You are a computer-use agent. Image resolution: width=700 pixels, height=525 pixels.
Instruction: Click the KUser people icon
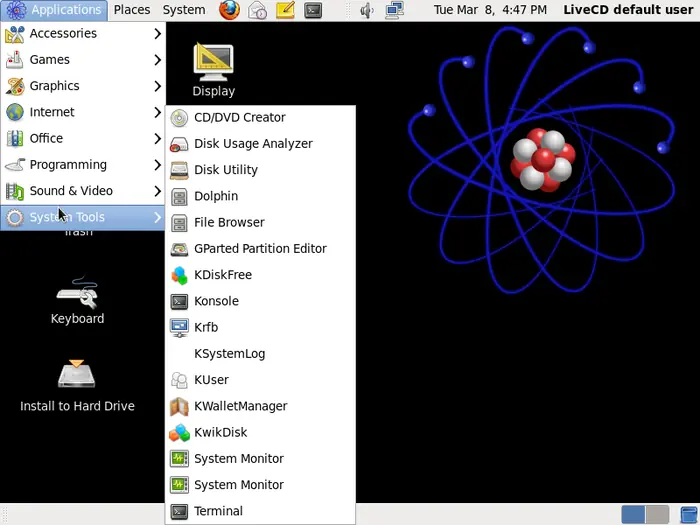pyautogui.click(x=179, y=380)
